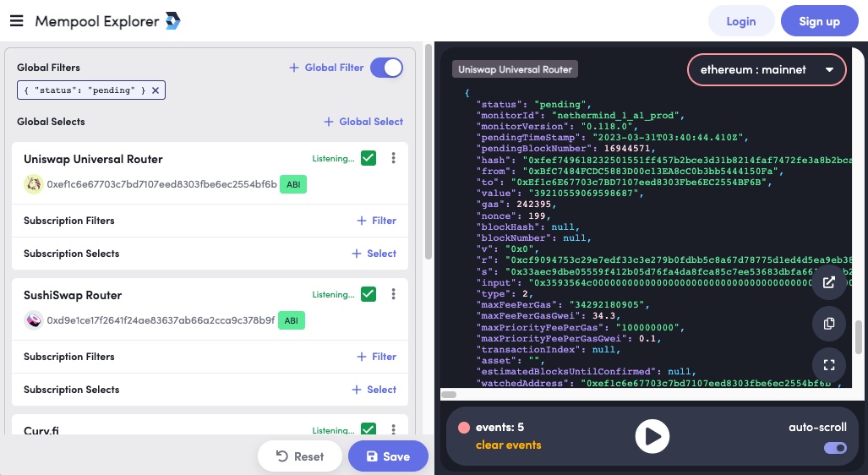Click the Mempool Explorer logo icon
The width and height of the screenshot is (868, 475).
pos(172,21)
